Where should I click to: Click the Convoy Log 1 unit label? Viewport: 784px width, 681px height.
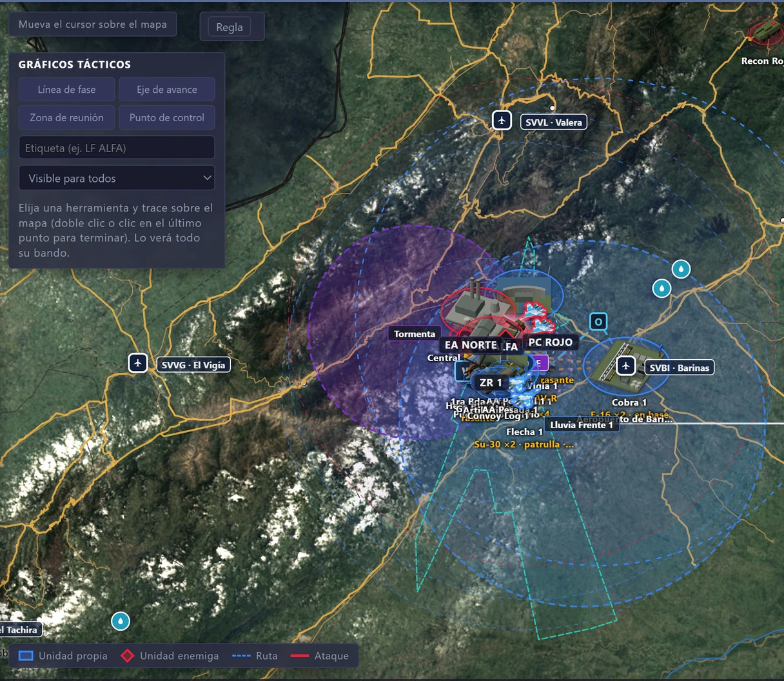[x=498, y=416]
